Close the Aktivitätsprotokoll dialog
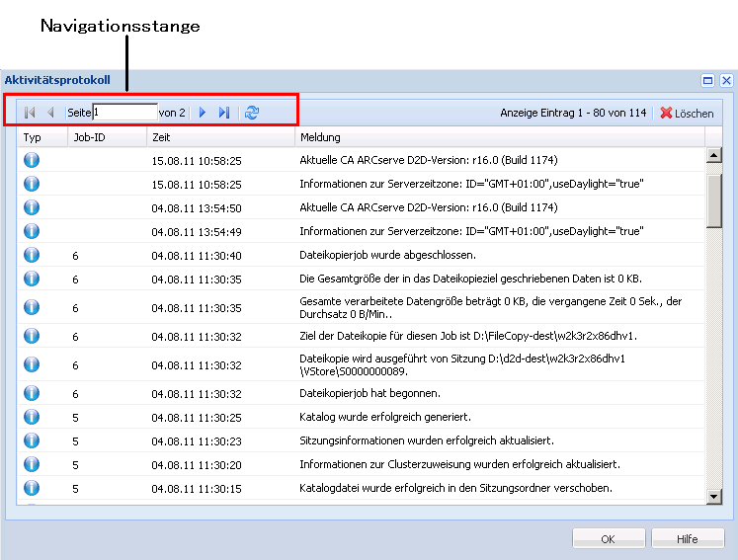This screenshot has width=738, height=560. click(x=726, y=80)
